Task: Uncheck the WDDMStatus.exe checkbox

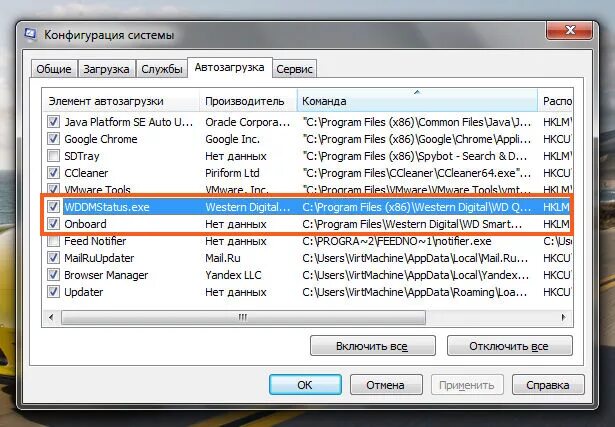Action: 53,207
